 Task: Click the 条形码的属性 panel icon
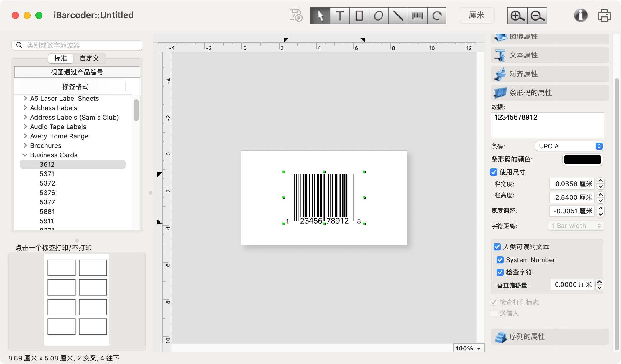(500, 93)
